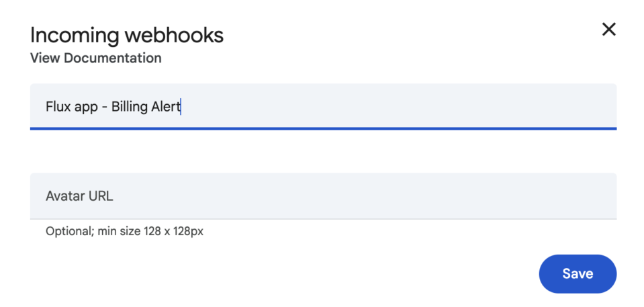644x307 pixels.
Task: Close the Incoming webhooks dialog
Action: click(x=608, y=30)
